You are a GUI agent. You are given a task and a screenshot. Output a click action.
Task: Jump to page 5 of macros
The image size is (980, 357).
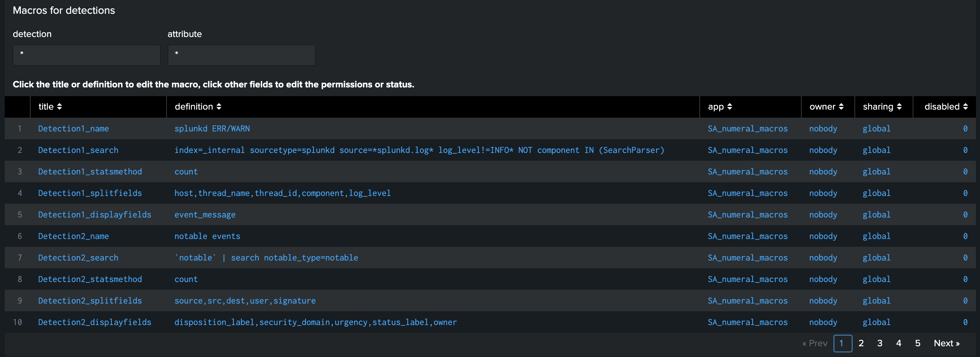click(x=918, y=343)
